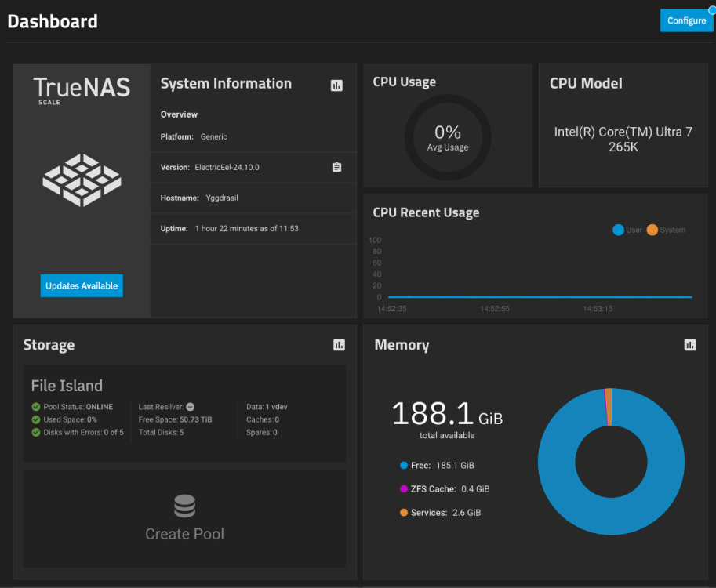Viewport: 716px width, 588px height.
Task: Click the dash icon next to Last Resilver
Action: 191,407
